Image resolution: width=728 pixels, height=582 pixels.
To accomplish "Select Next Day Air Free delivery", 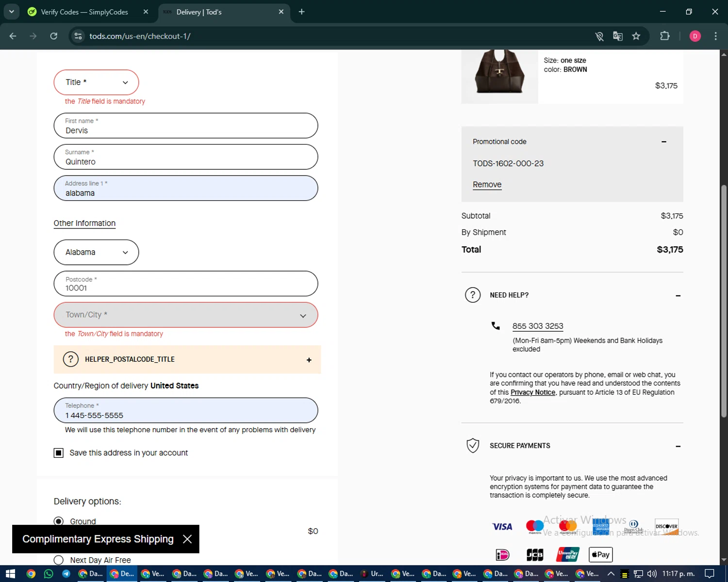I will pyautogui.click(x=59, y=560).
